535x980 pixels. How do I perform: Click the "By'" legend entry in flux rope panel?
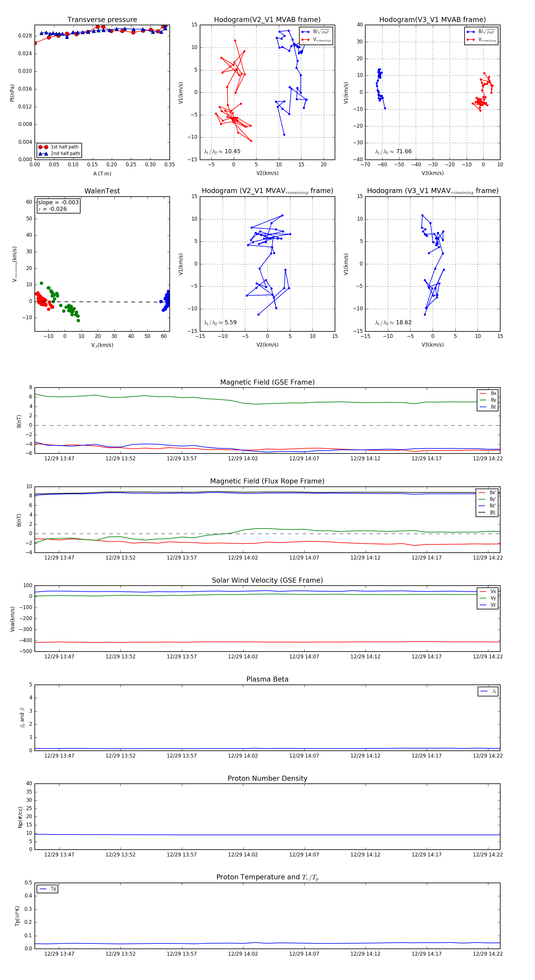(x=487, y=499)
